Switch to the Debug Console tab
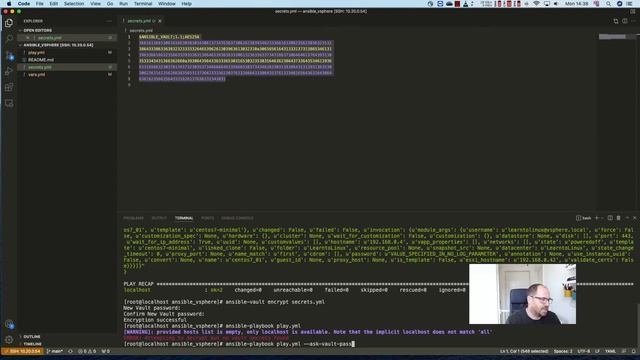The height and width of the screenshot is (360, 640). 238,218
